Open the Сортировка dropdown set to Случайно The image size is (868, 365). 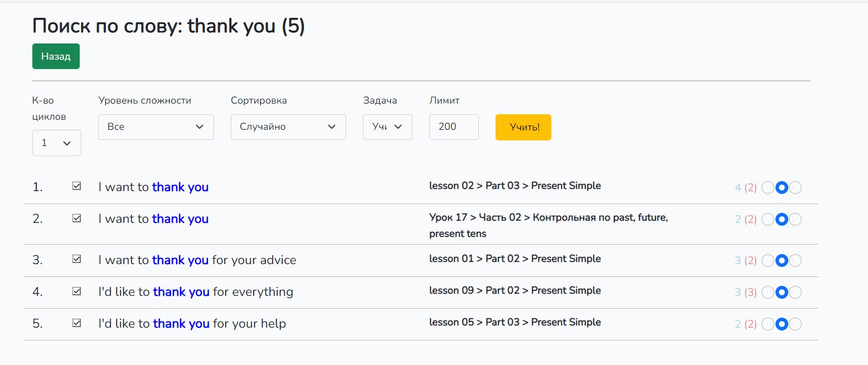point(288,127)
